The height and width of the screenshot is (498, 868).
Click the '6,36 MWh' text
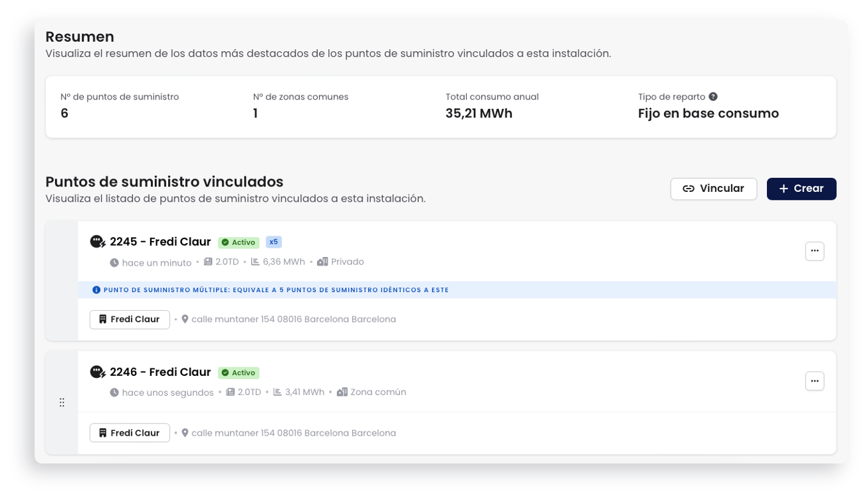tap(284, 262)
